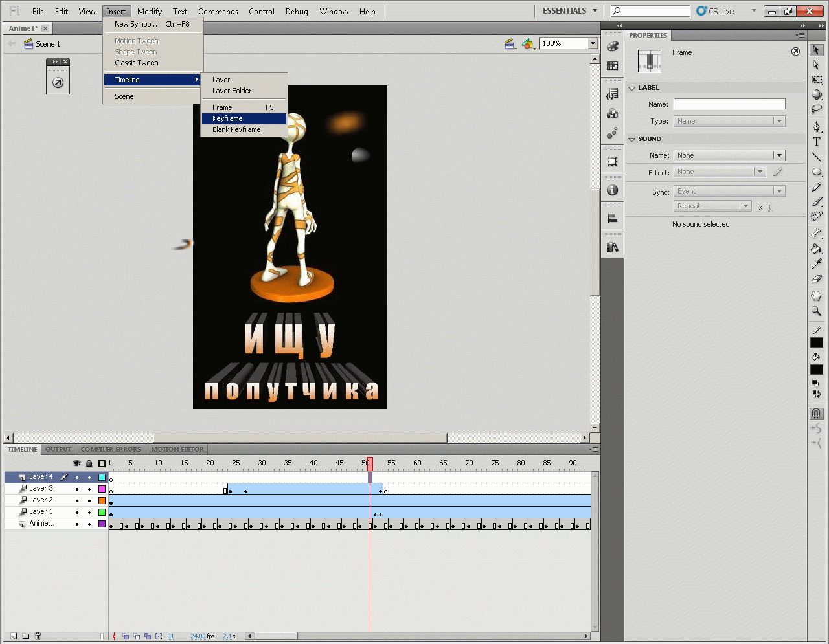Click the Fill color swatch

pos(817,370)
